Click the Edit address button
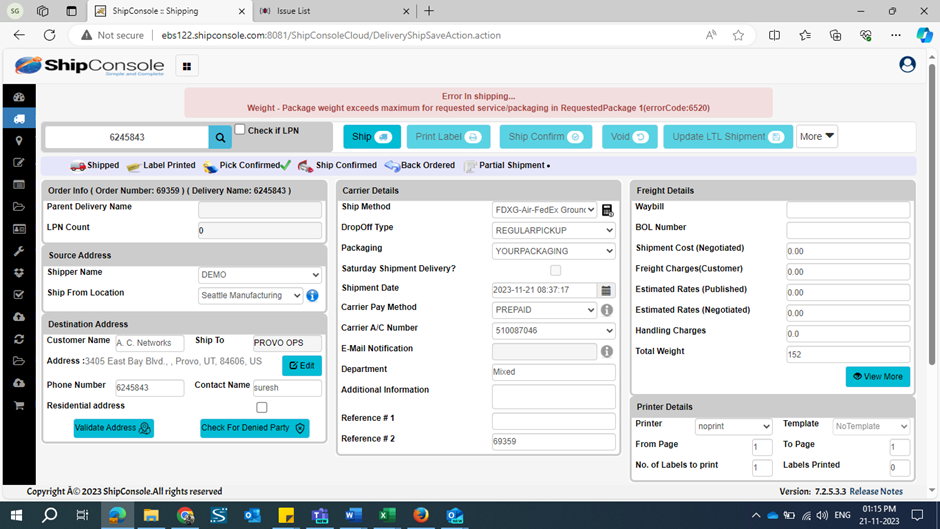Screen dimensions: 940x529 point(302,366)
